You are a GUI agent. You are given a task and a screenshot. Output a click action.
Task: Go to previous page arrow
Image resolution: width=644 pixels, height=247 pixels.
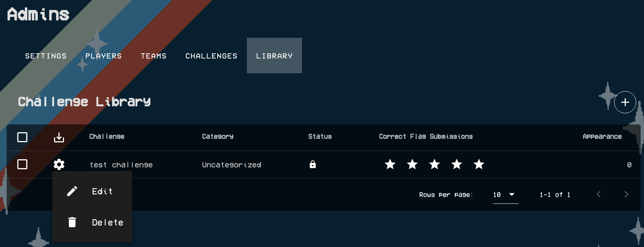coord(598,194)
